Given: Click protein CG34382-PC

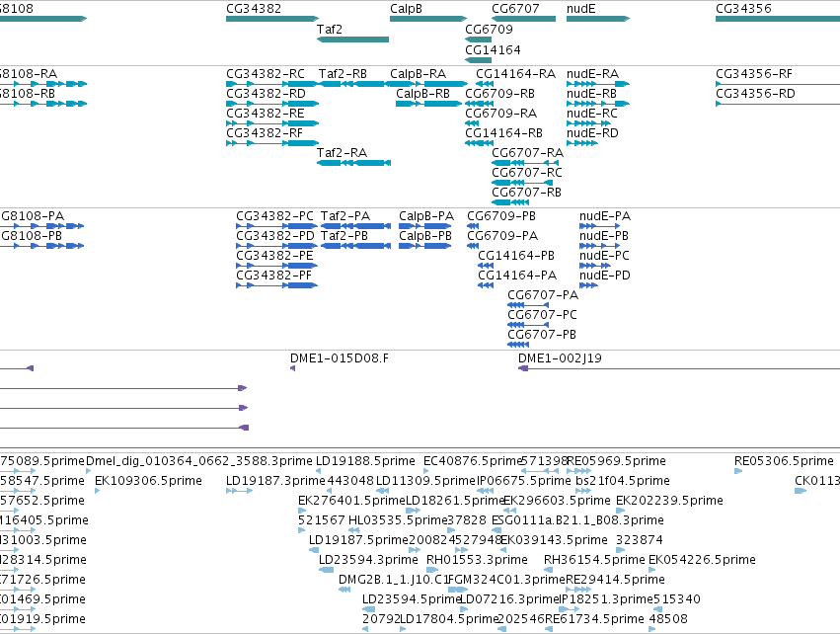Looking at the screenshot, I should click(274, 216).
